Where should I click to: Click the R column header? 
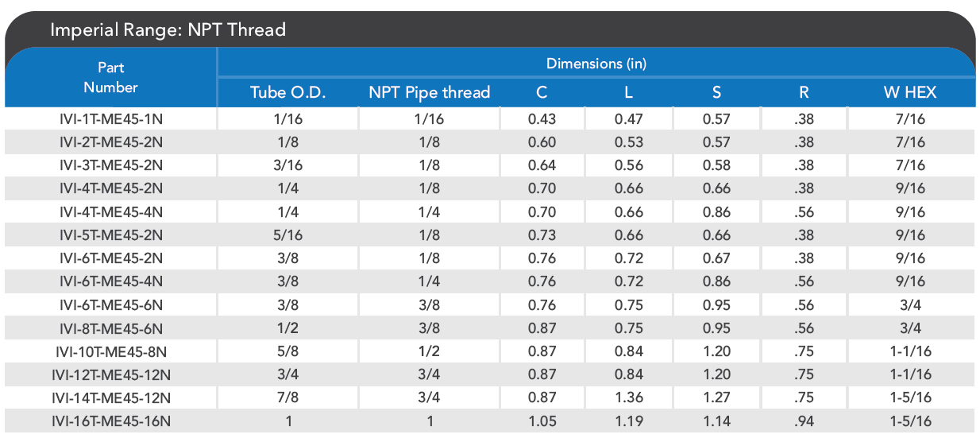click(804, 92)
